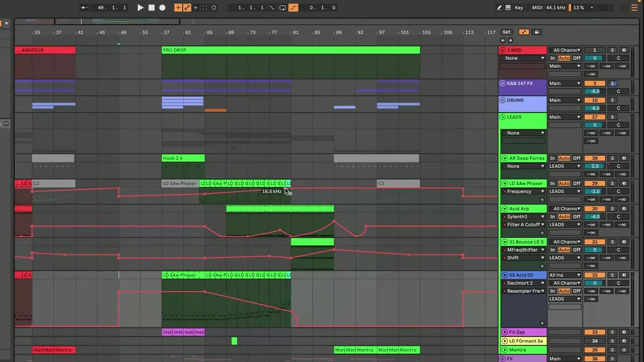The width and height of the screenshot is (644, 362).
Task: Toggle the MIDI map mode button
Action: point(537,8)
